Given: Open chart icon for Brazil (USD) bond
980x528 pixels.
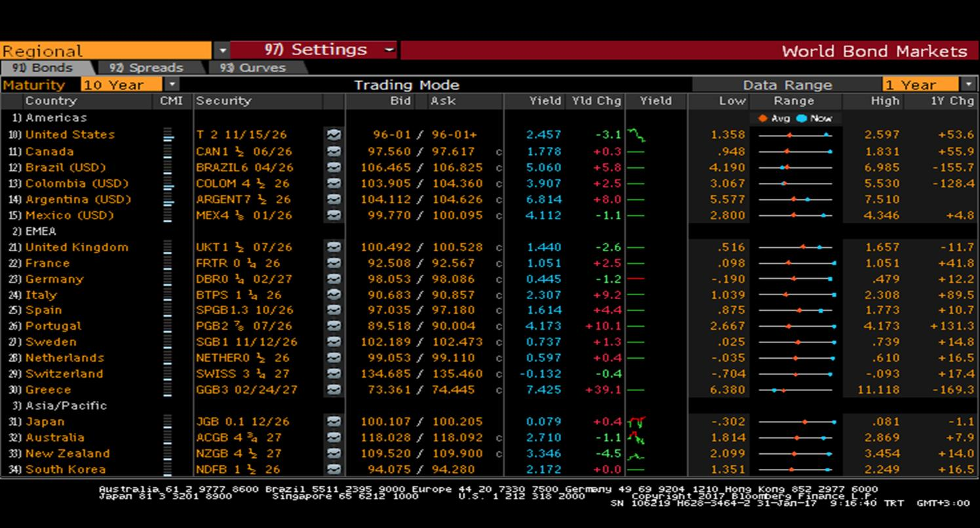Looking at the screenshot, I should (334, 167).
